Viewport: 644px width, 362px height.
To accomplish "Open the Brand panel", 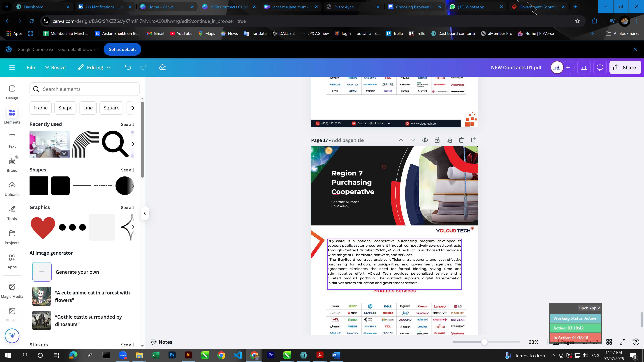I will click(12, 165).
